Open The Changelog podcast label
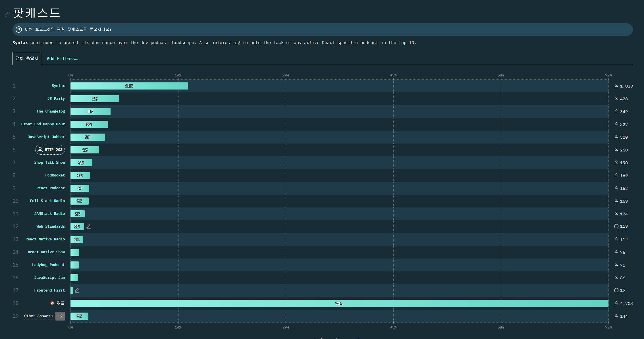 point(51,111)
